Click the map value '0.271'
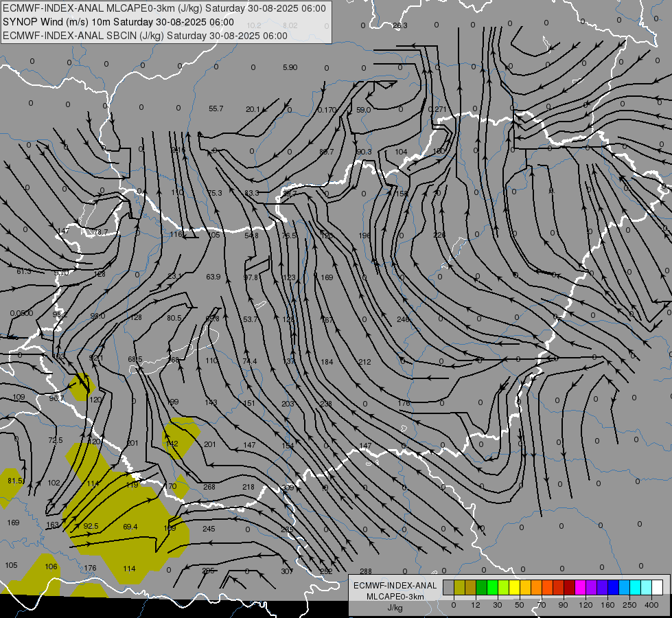 [x=437, y=109]
